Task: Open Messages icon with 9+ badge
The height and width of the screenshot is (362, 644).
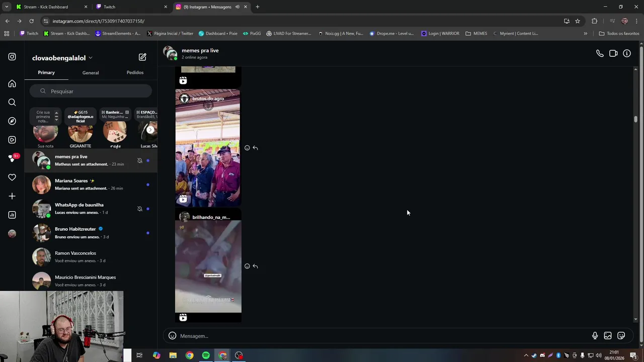Action: coord(13,158)
